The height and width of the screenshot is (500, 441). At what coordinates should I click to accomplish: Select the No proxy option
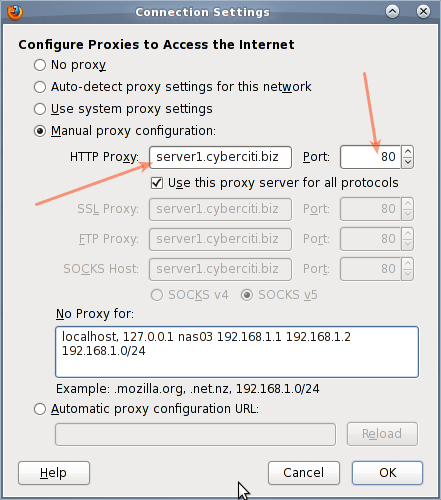(x=40, y=65)
